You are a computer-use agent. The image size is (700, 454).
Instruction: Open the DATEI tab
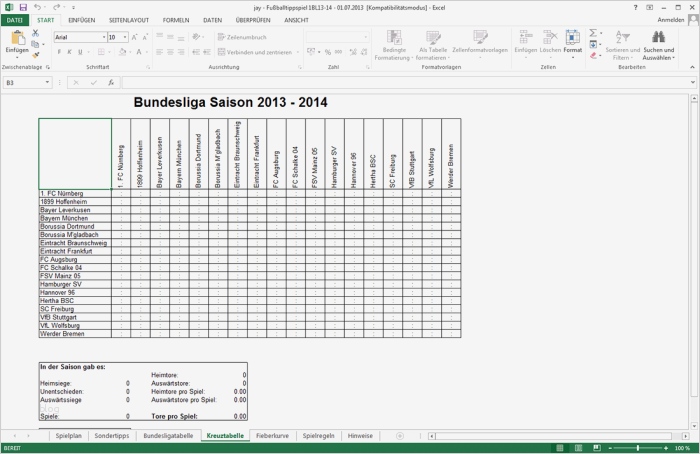point(15,20)
